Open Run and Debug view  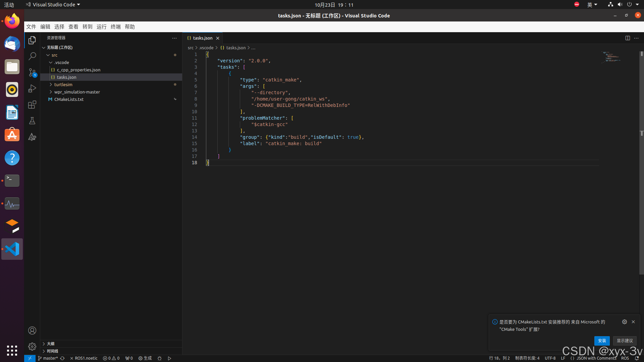tap(32, 88)
